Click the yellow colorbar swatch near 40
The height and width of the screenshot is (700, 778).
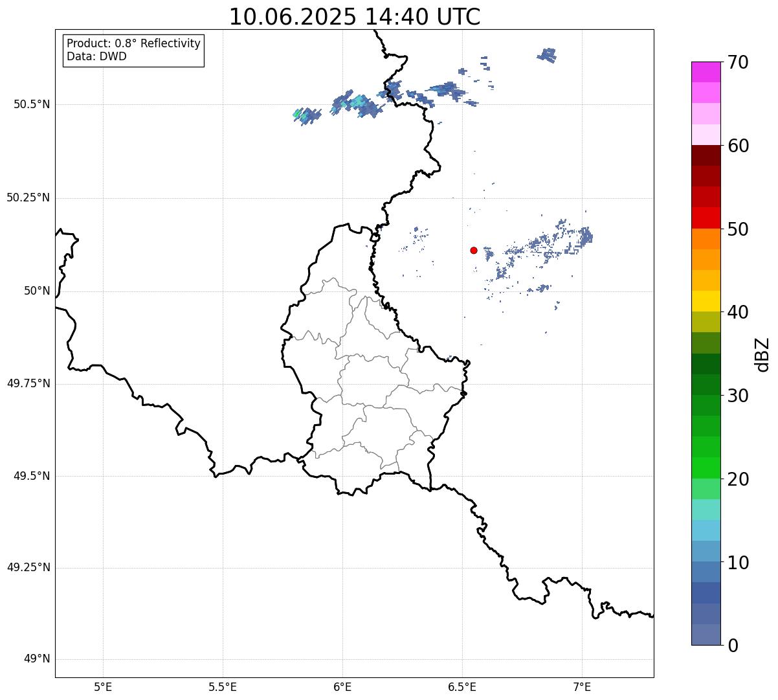coord(706,301)
